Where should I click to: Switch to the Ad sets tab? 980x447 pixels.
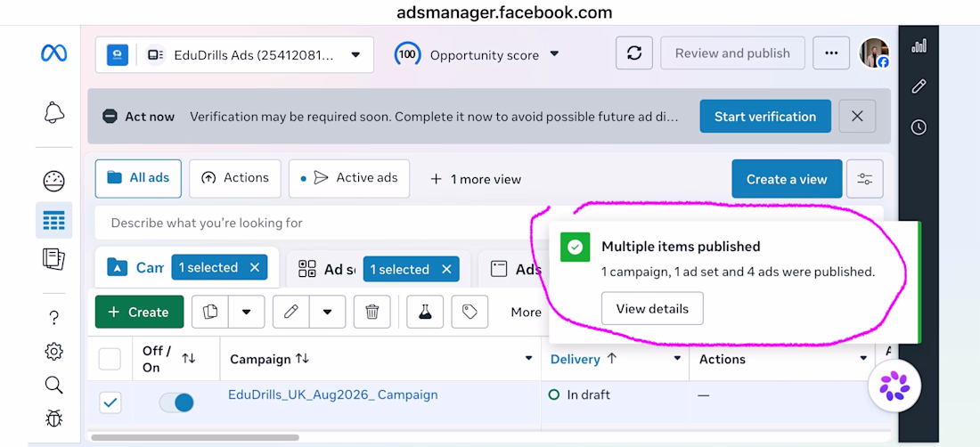tap(327, 269)
